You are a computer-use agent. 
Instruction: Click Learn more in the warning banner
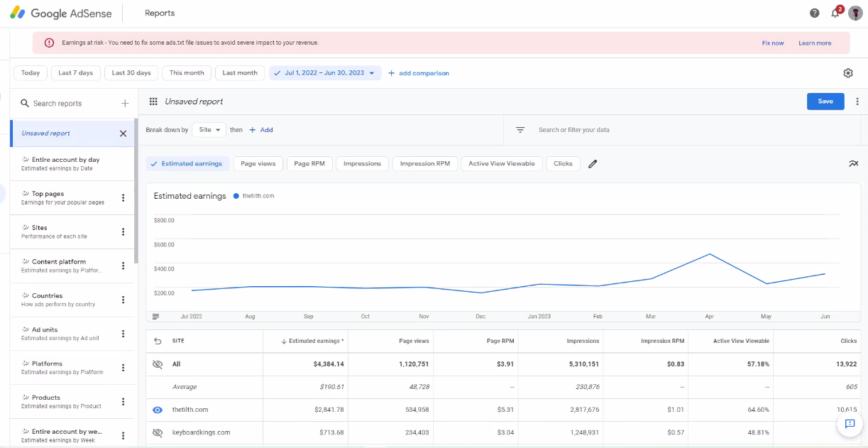815,43
